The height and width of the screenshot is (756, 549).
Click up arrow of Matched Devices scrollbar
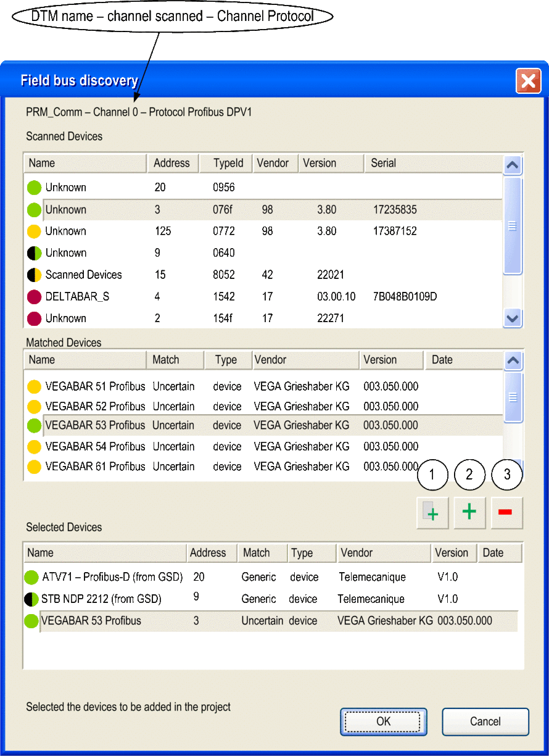click(x=513, y=360)
